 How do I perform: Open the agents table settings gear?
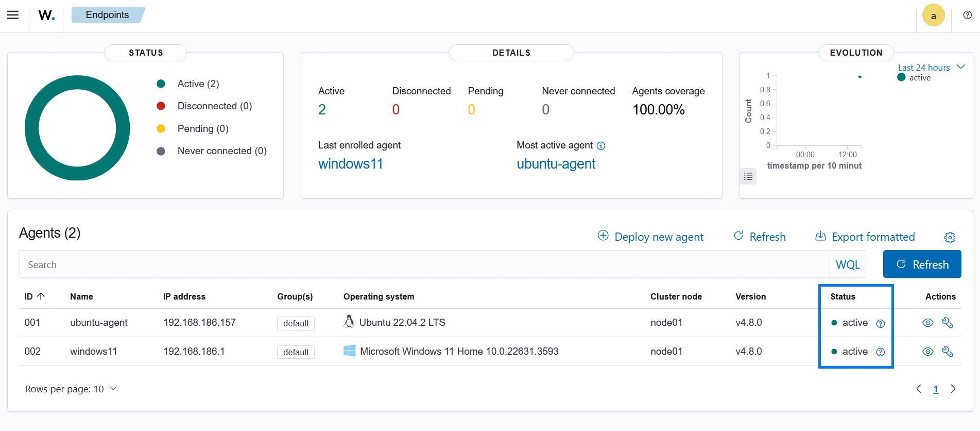click(x=950, y=237)
